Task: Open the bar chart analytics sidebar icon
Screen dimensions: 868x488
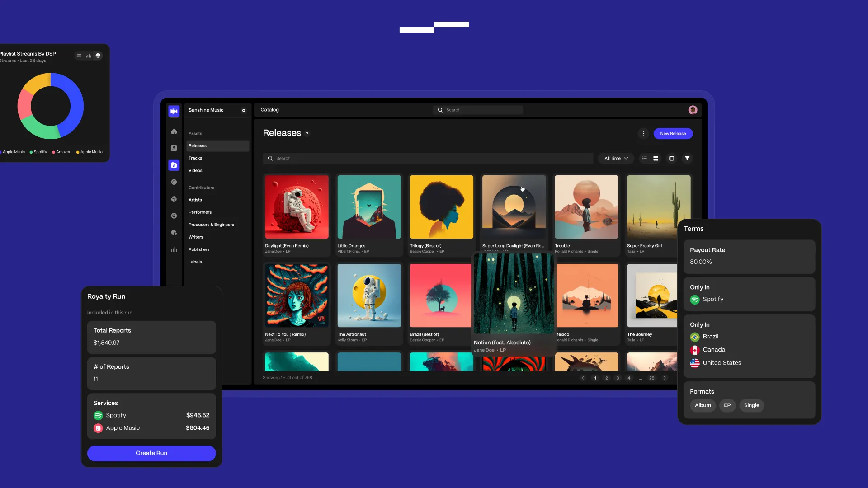Action: [x=174, y=249]
